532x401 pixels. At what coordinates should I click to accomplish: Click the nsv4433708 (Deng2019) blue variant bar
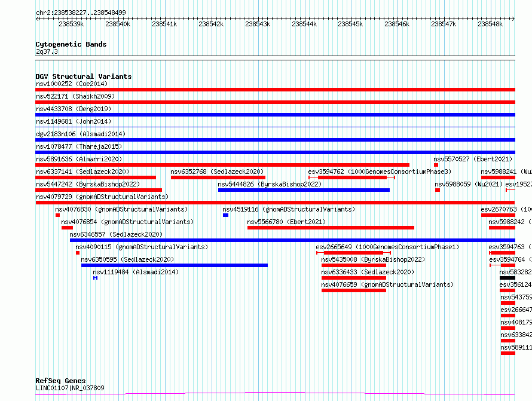[x=275, y=115]
